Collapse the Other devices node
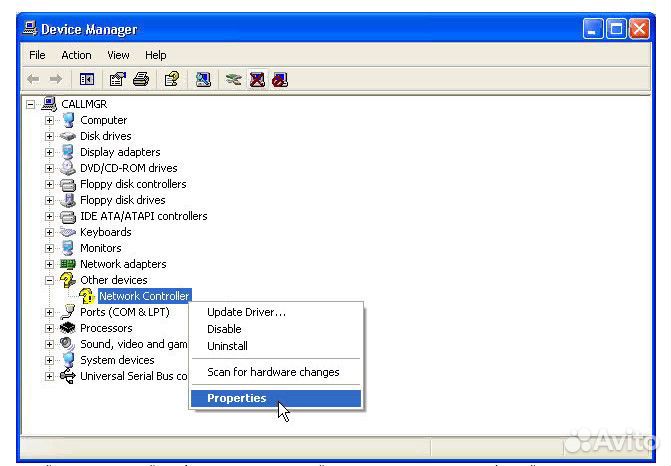This screenshot has width=671, height=466. pos(49,280)
